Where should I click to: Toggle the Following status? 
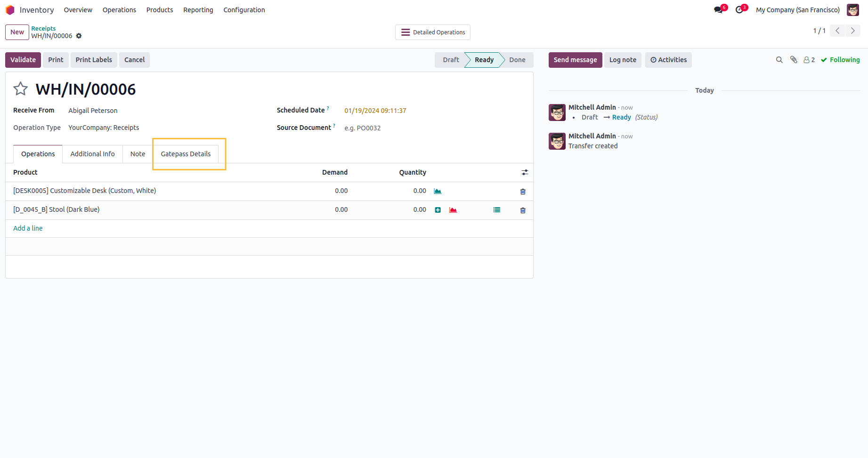(x=840, y=60)
